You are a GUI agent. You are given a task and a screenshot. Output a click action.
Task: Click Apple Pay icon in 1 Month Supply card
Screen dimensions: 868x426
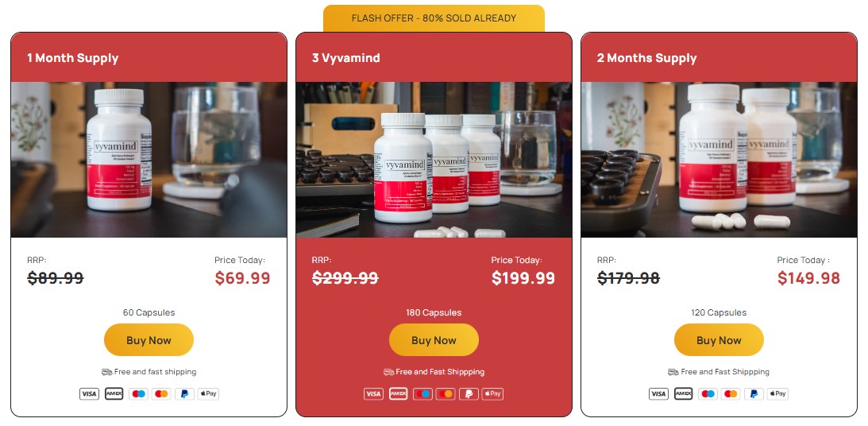pyautogui.click(x=208, y=394)
